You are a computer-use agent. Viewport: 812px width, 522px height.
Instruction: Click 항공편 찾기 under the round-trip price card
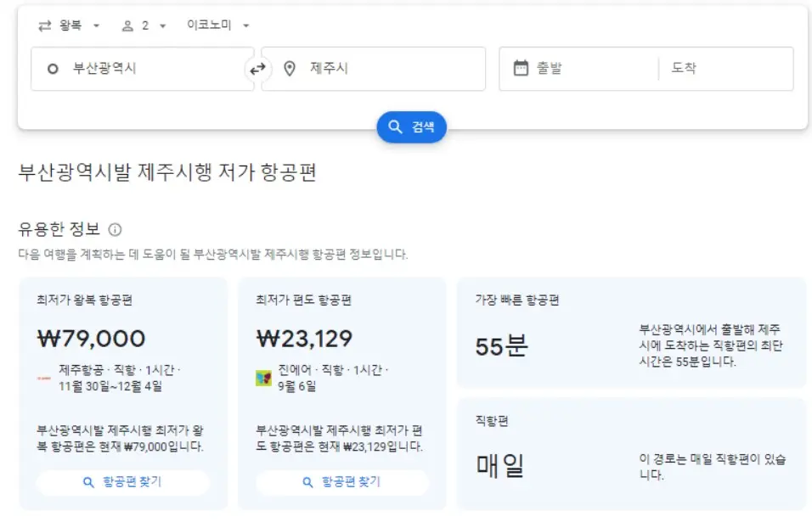click(122, 481)
